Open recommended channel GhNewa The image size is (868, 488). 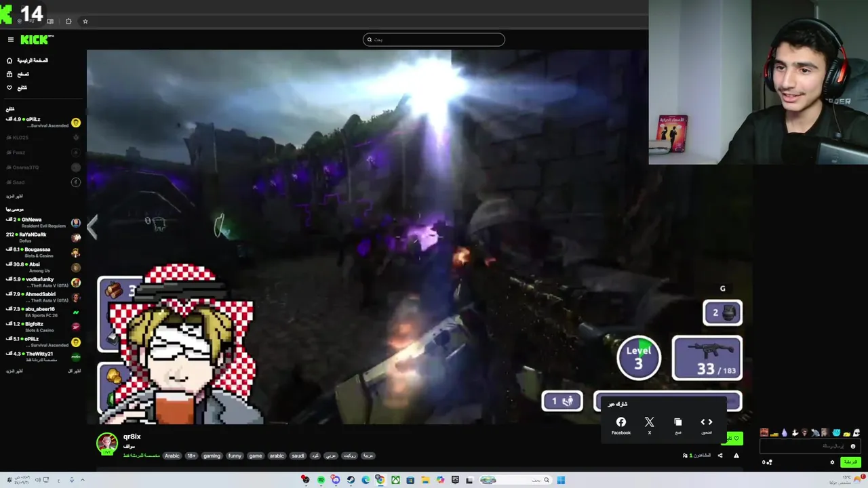tap(43, 222)
